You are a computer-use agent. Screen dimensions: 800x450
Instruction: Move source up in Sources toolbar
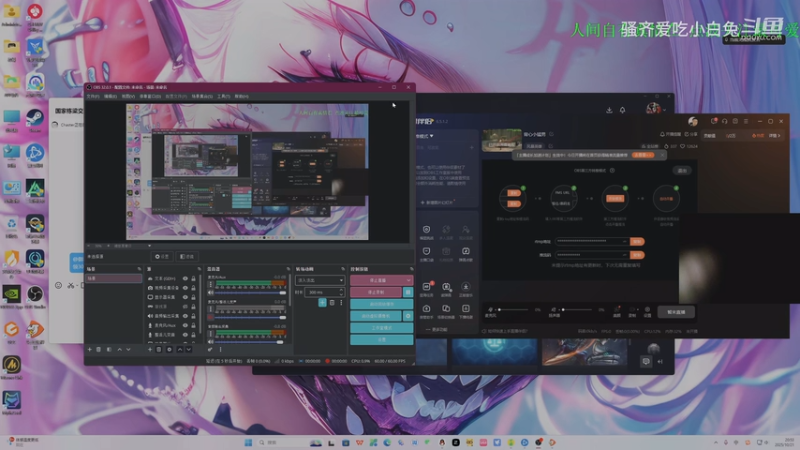click(x=180, y=349)
